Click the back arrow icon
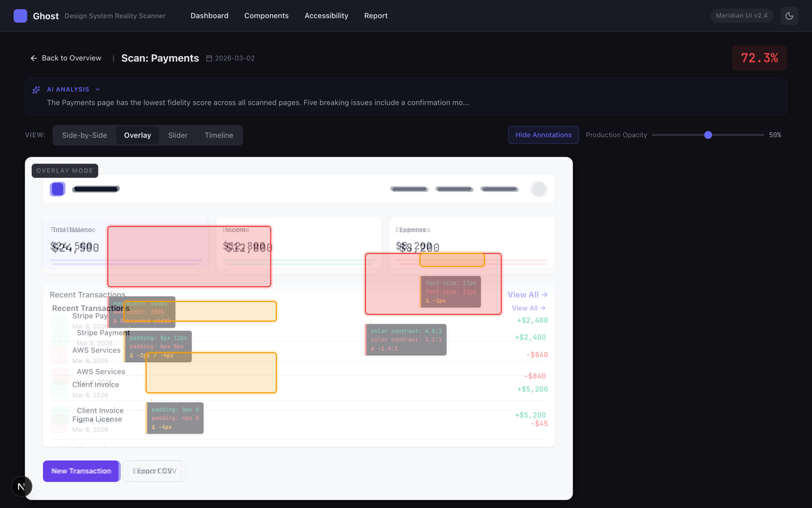The height and width of the screenshot is (508, 812). click(33, 58)
